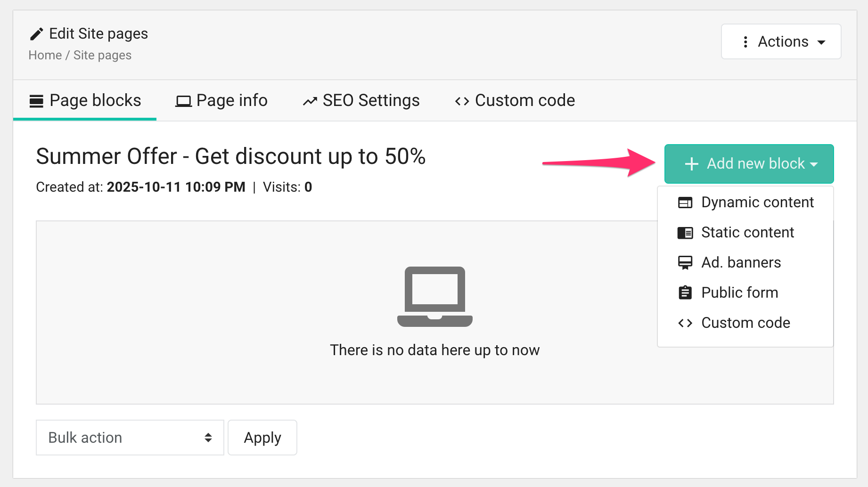Expand the Add new block dropdown
This screenshot has height=487, width=868.
749,164
